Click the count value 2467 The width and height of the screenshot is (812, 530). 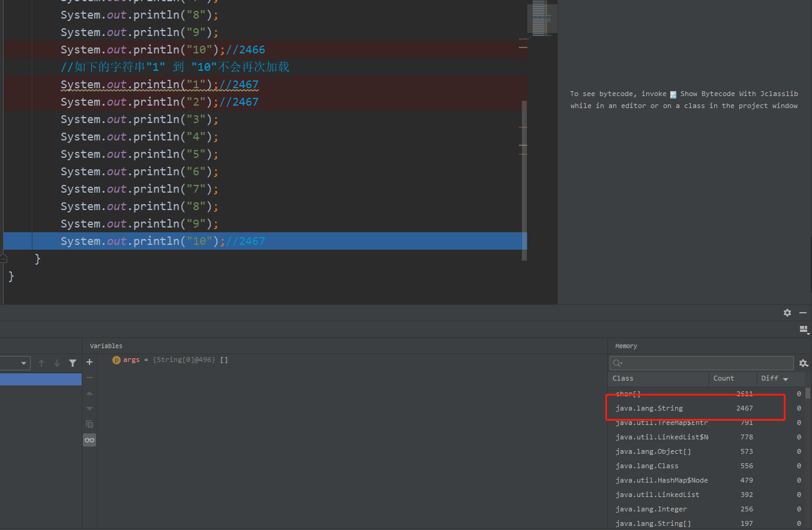coord(745,408)
